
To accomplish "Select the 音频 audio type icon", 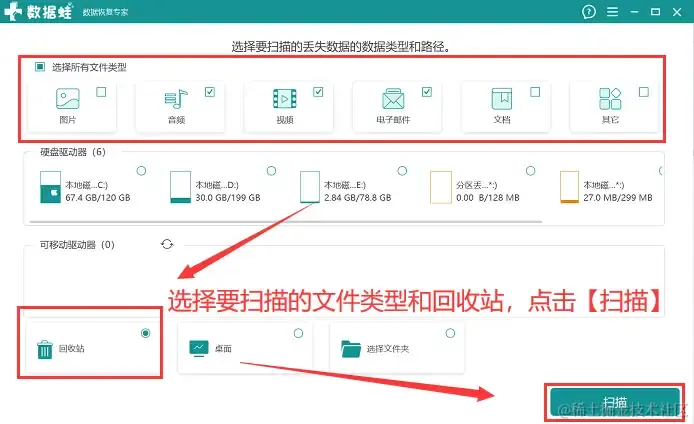I will tap(176, 98).
